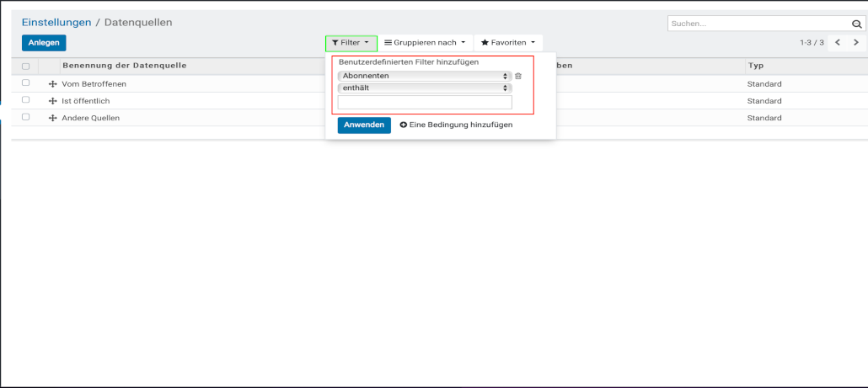The width and height of the screenshot is (868, 388).
Task: Click drag handle for Vom Betroffenen row
Action: (x=53, y=84)
